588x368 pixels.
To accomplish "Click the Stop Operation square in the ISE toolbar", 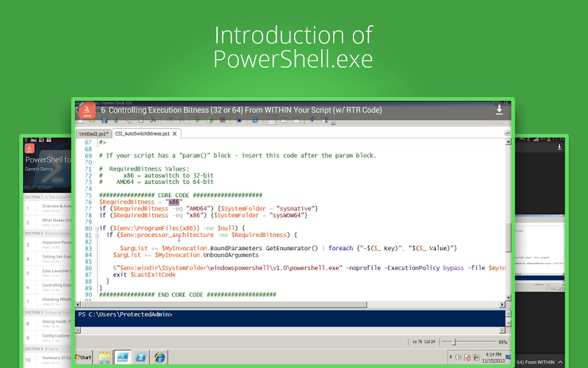I will tap(223, 120).
